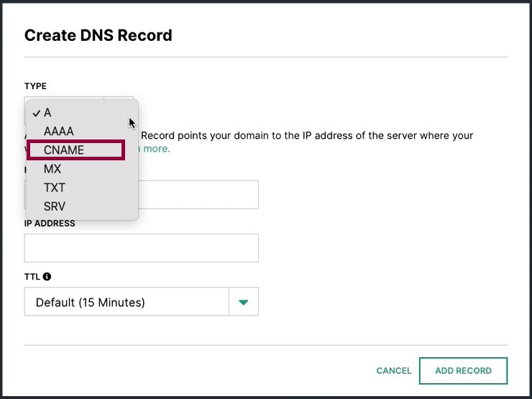Click the TTL label text
The height and width of the screenshot is (399, 532).
tap(32, 277)
